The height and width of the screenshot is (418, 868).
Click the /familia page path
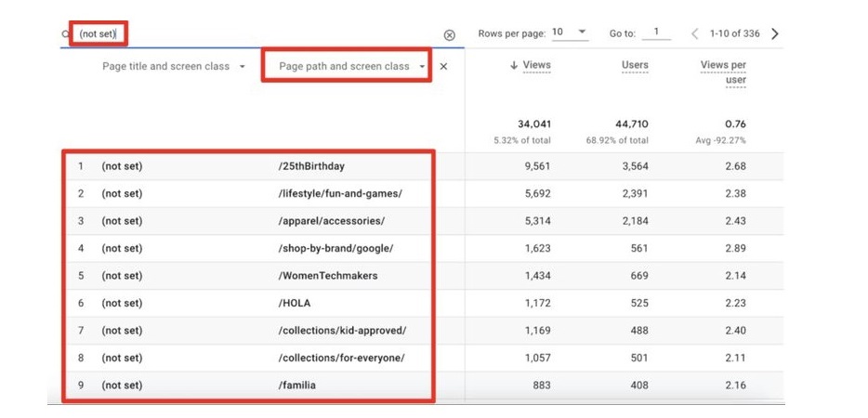(297, 385)
